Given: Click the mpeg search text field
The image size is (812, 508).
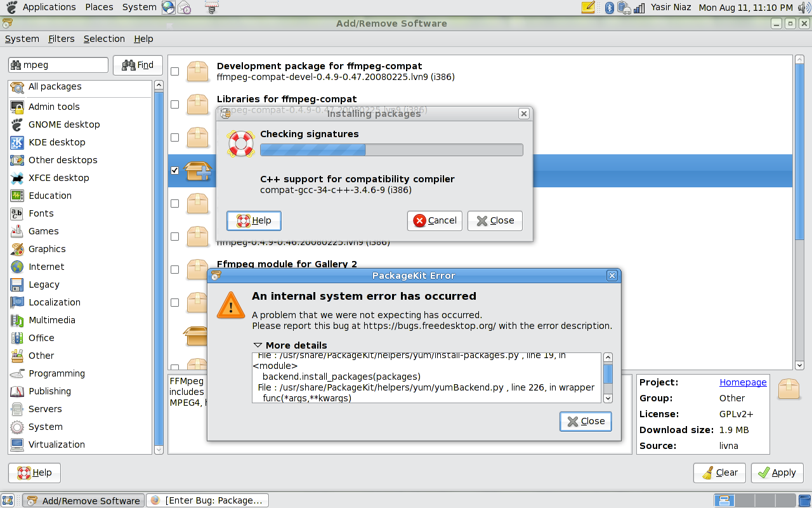Looking at the screenshot, I should point(63,65).
